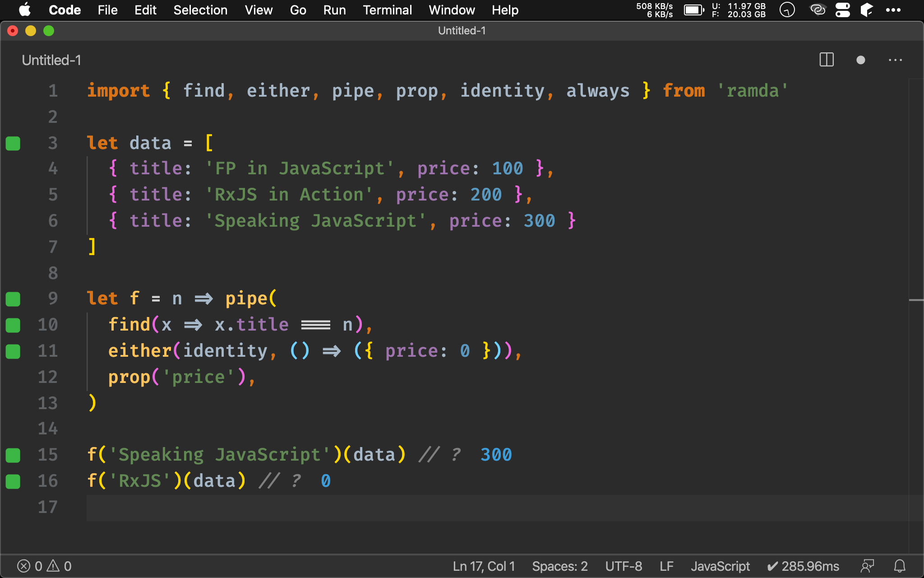This screenshot has height=578, width=924.
Task: Open the Selection menu
Action: (x=200, y=10)
